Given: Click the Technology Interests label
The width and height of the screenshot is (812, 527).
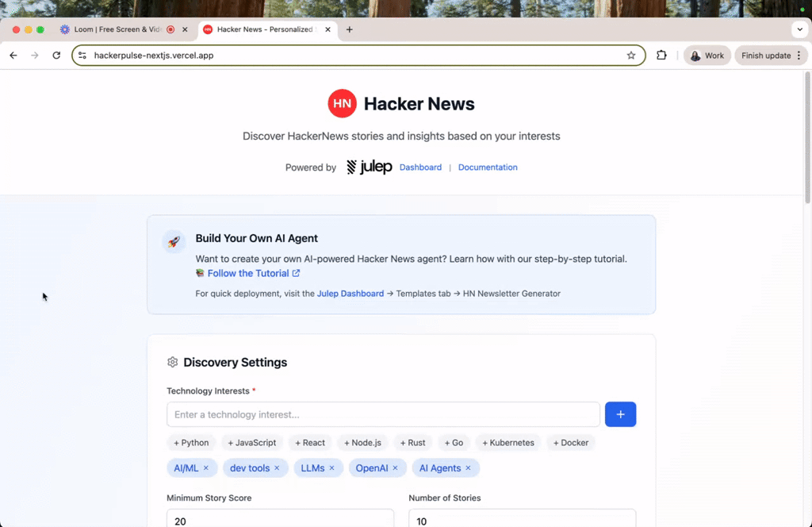Looking at the screenshot, I should (x=208, y=390).
